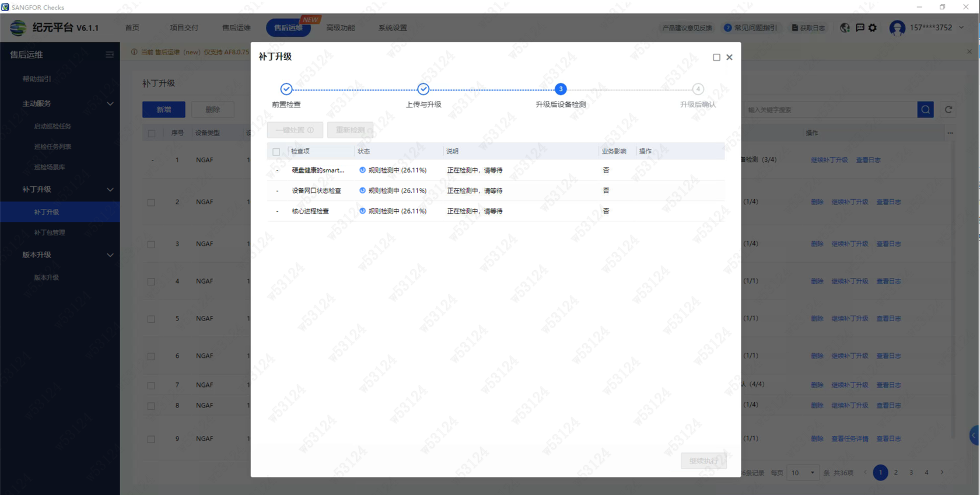Open the 系统设置 menu
Screen dimensions: 980x495
point(393,27)
